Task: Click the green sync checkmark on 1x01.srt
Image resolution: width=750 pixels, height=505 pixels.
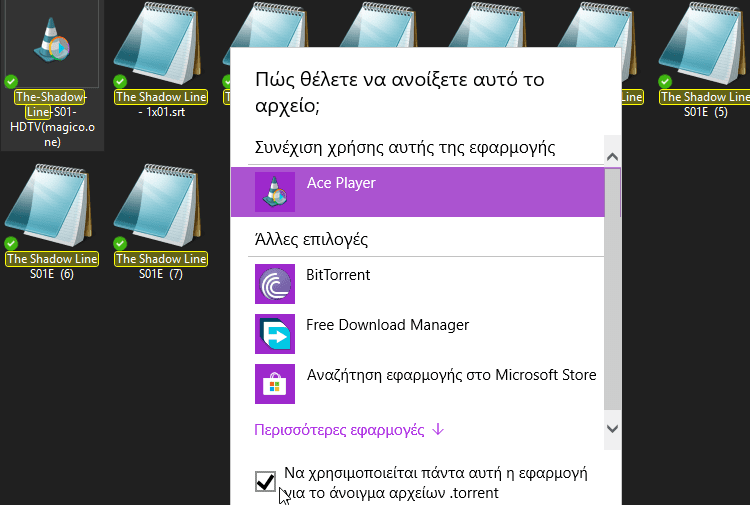Action: (120, 82)
